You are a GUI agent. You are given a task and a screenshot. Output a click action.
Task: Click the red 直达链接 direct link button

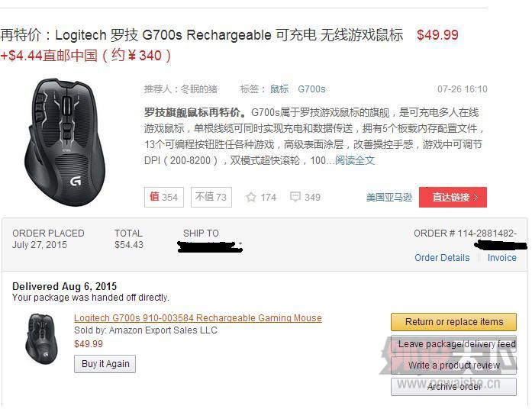click(x=453, y=197)
